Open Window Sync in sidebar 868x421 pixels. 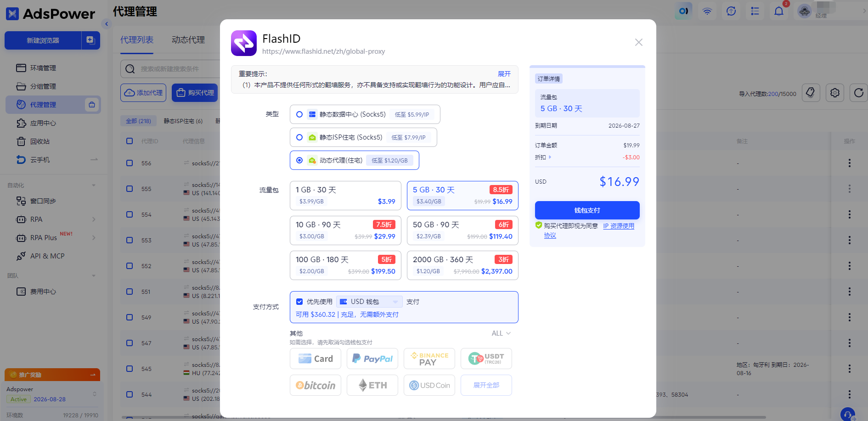coord(53,201)
